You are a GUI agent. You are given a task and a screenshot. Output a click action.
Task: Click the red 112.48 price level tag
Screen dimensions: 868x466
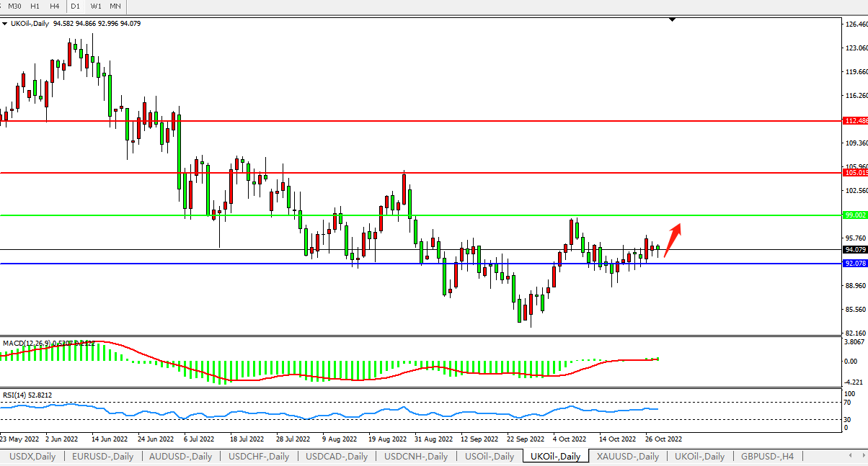click(x=855, y=121)
